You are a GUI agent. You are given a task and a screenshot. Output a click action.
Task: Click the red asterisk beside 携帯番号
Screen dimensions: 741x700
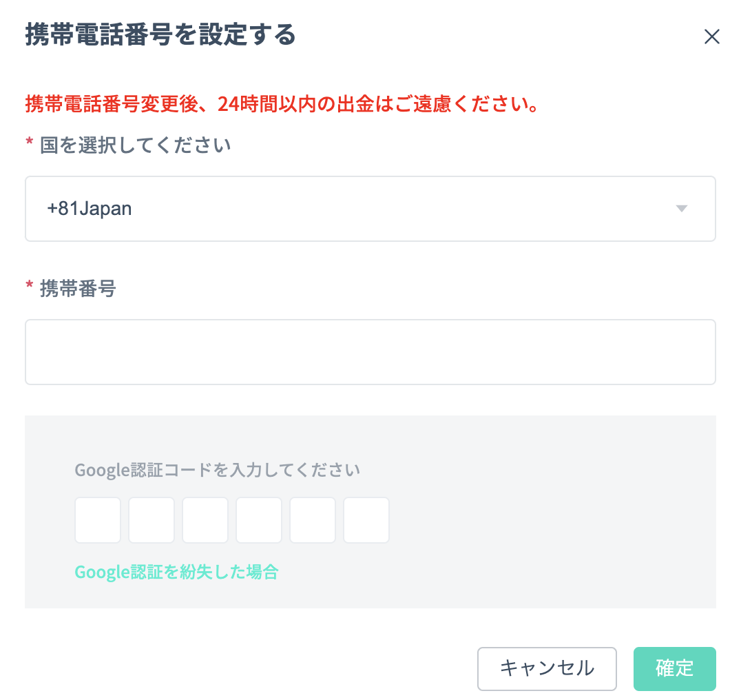(x=30, y=285)
